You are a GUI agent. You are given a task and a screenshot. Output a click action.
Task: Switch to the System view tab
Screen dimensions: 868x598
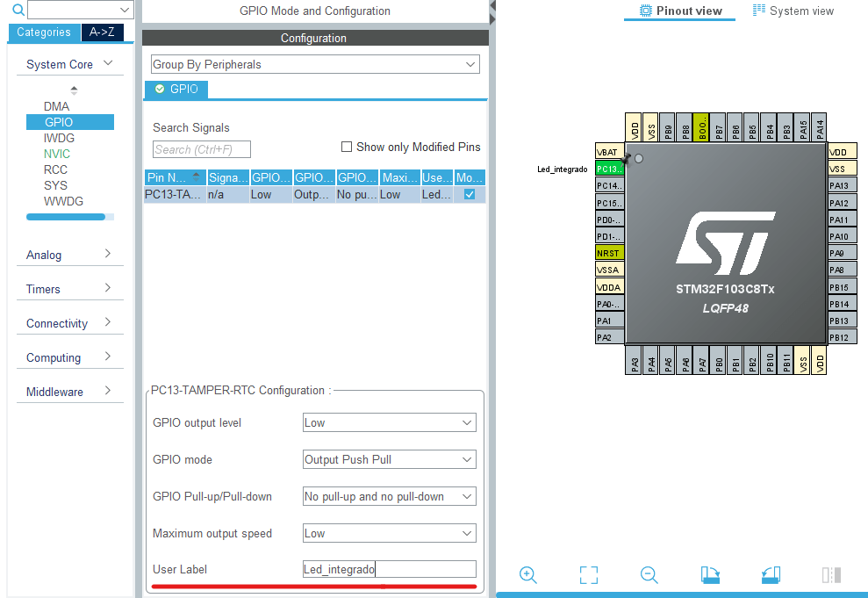[793, 11]
